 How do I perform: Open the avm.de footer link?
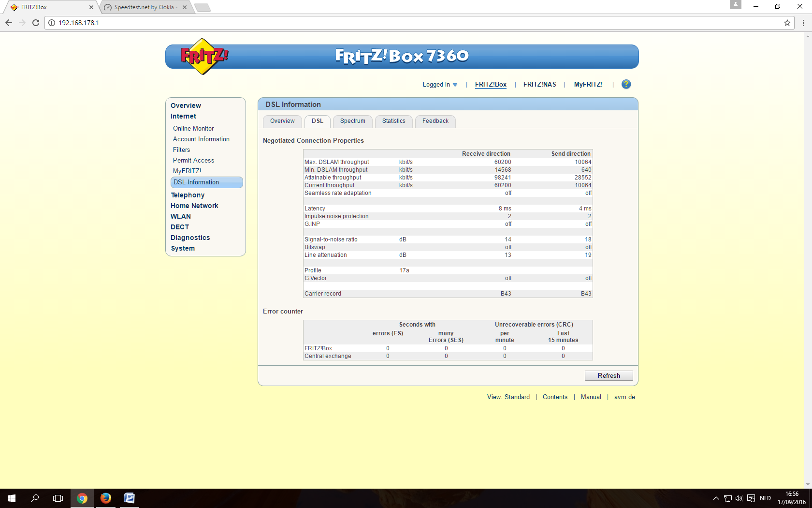(624, 397)
